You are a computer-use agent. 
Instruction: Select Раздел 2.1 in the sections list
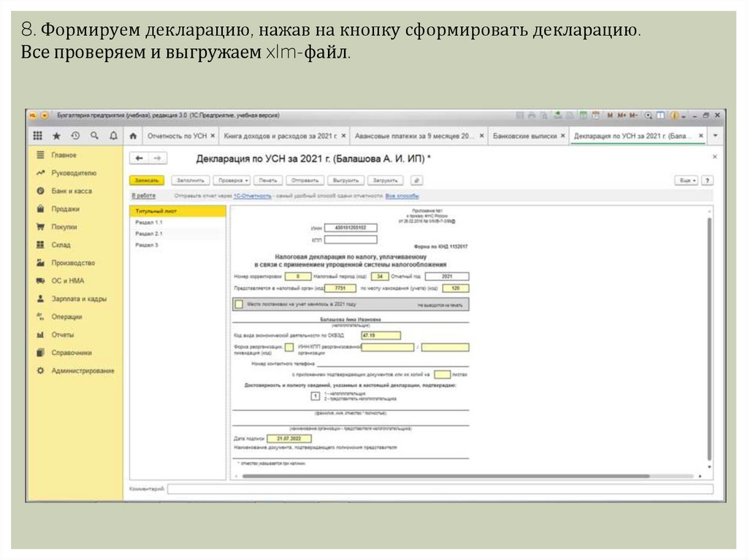tap(149, 234)
